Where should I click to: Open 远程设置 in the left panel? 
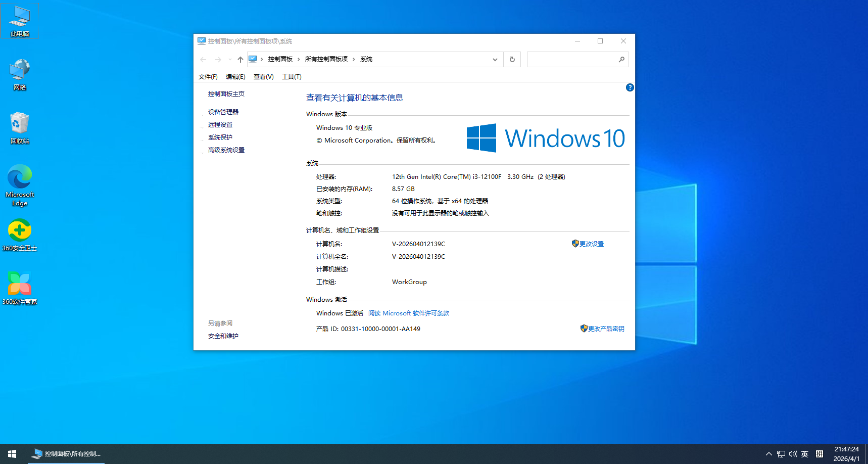click(x=220, y=124)
